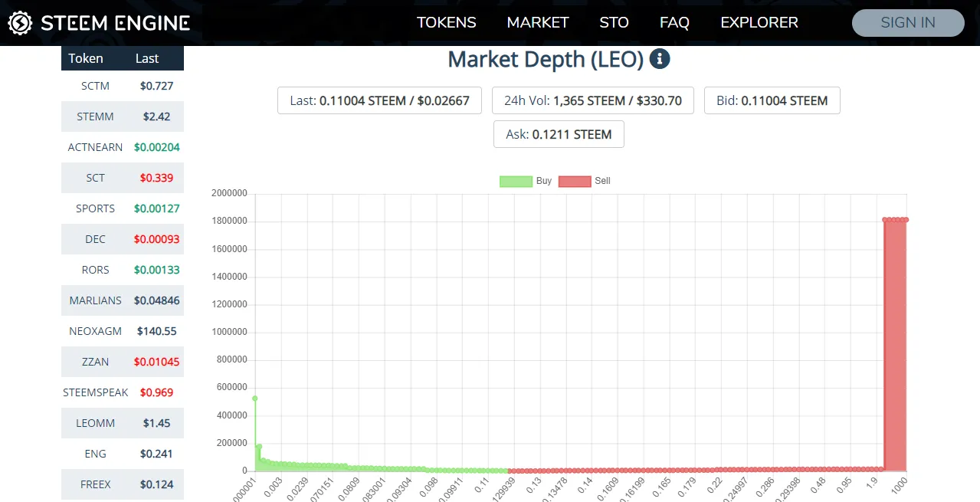Select the SPORTS token row

[123, 208]
